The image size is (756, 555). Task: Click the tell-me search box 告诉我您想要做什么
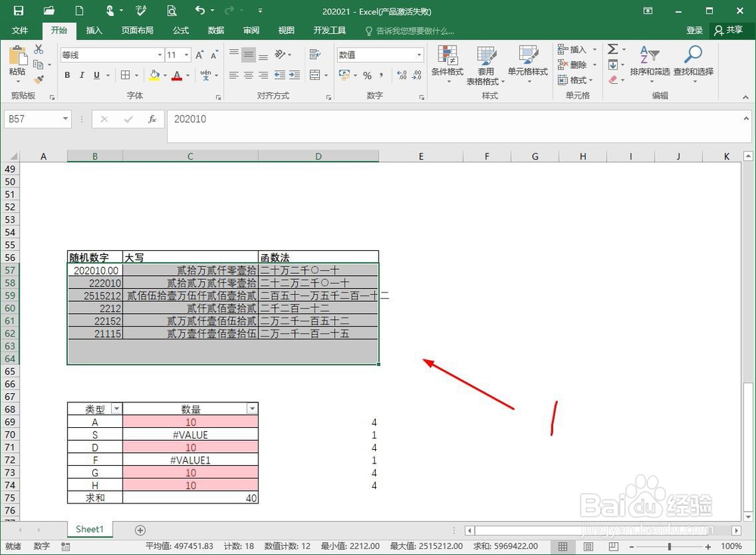410,31
